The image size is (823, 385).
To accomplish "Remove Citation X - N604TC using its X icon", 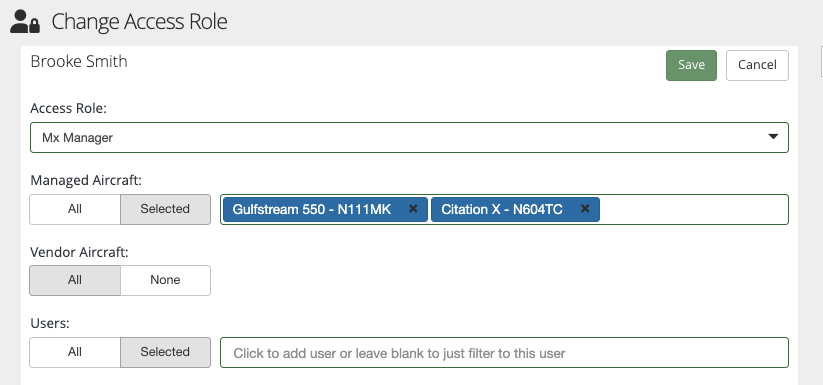I will click(x=585, y=209).
